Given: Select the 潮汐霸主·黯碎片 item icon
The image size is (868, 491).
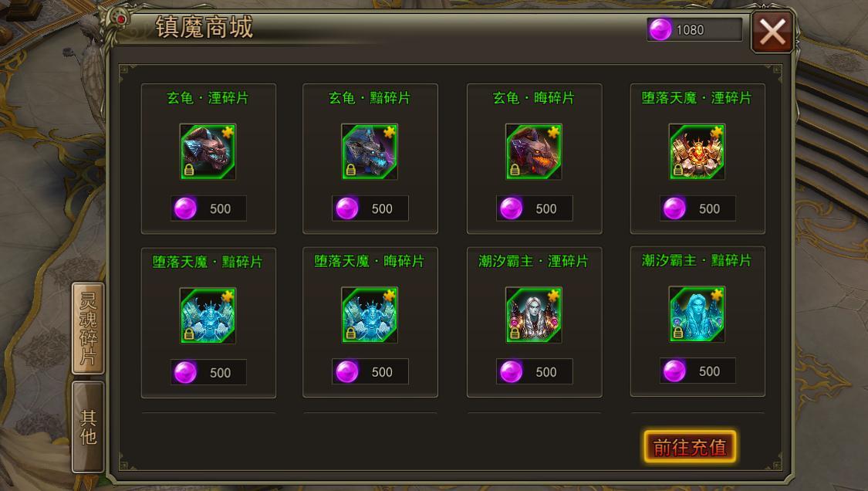Looking at the screenshot, I should [x=697, y=314].
